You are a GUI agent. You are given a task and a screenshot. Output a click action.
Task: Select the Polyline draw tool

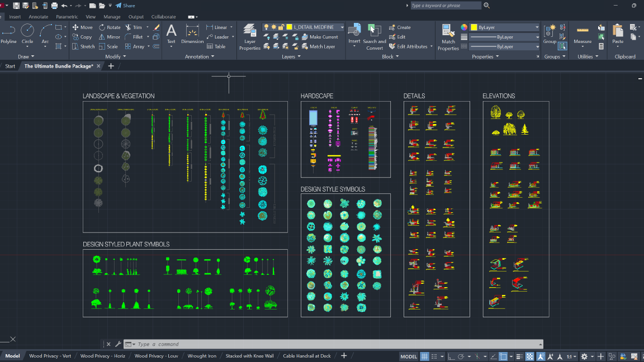coord(8,34)
